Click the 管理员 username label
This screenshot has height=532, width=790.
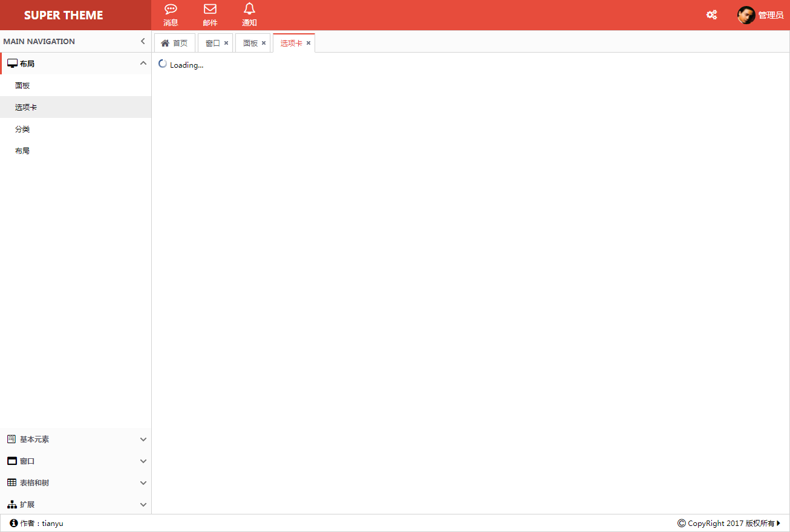coord(771,15)
